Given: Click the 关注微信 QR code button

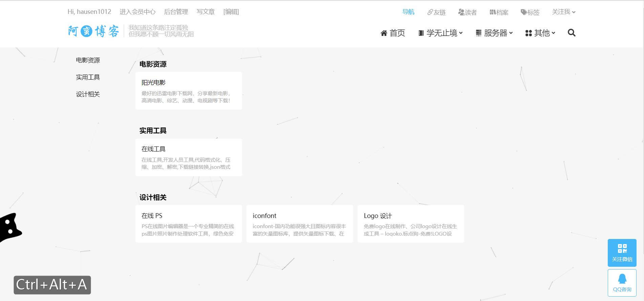Looking at the screenshot, I should tap(622, 253).
